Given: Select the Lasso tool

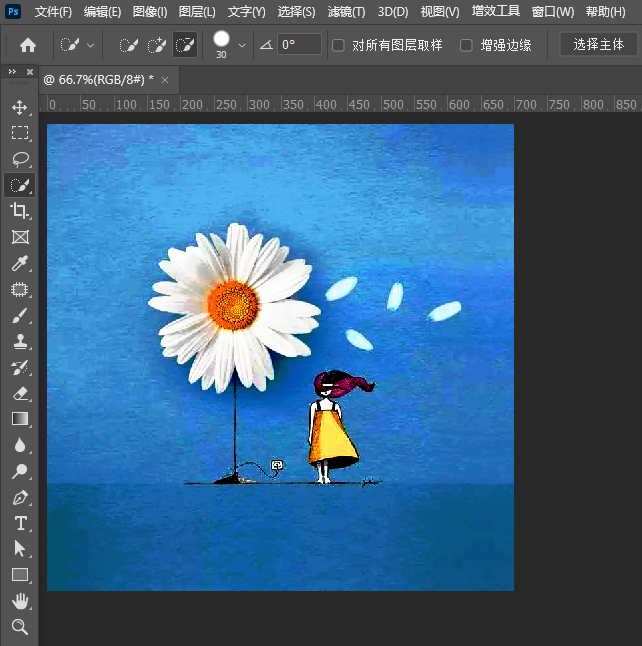Looking at the screenshot, I should tap(20, 159).
